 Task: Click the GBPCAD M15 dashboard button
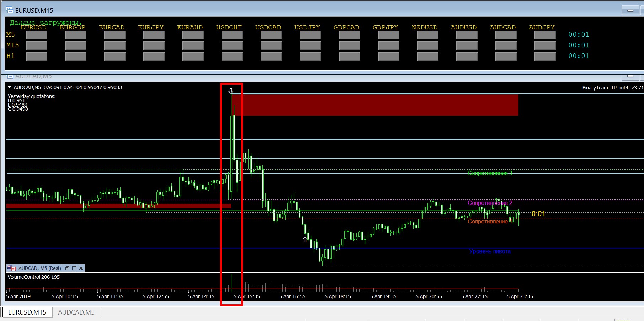click(x=350, y=45)
